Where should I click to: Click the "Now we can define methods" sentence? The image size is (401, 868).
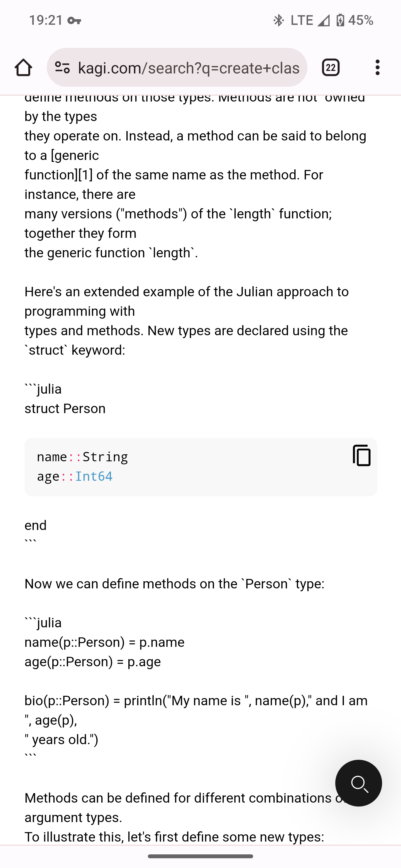[x=174, y=584]
